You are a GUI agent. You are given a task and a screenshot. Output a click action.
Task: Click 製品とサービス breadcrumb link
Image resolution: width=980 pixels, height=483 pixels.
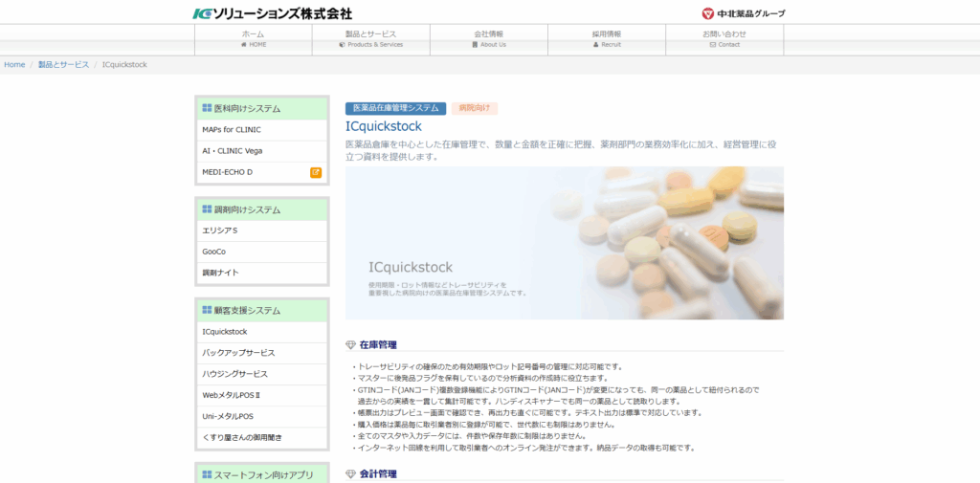pyautogui.click(x=64, y=64)
